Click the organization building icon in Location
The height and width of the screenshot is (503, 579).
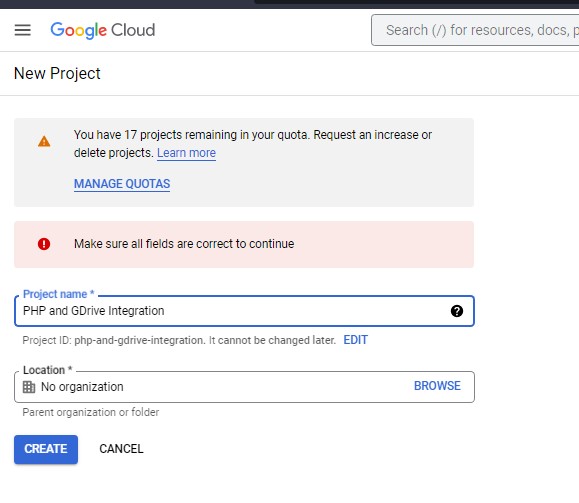click(x=29, y=387)
